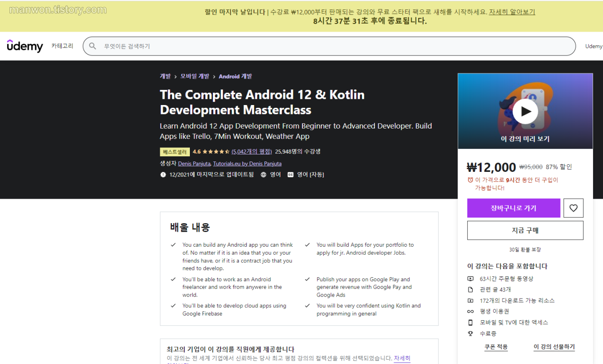This screenshot has height=364, width=603.
Task: Focus the 무엇이든 검색하기 search field
Action: pyautogui.click(x=329, y=46)
